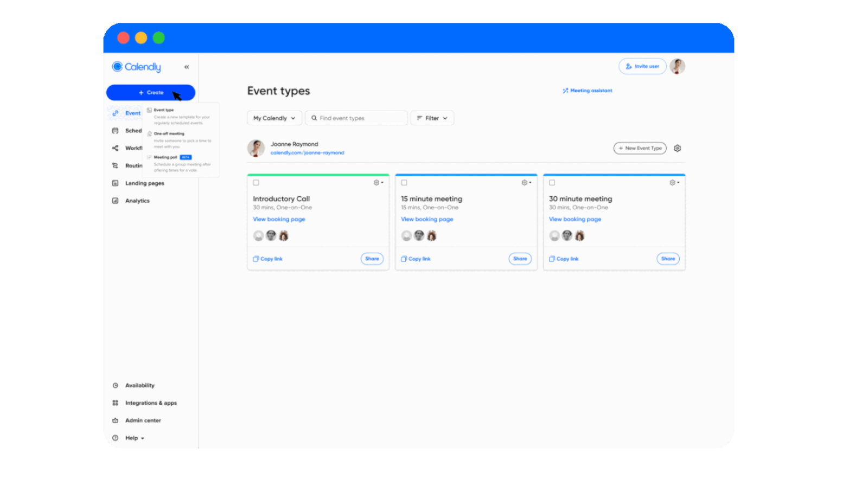Open the Routing icon in sidebar
Image resolution: width=868 pixels, height=499 pixels.
pyautogui.click(x=115, y=165)
